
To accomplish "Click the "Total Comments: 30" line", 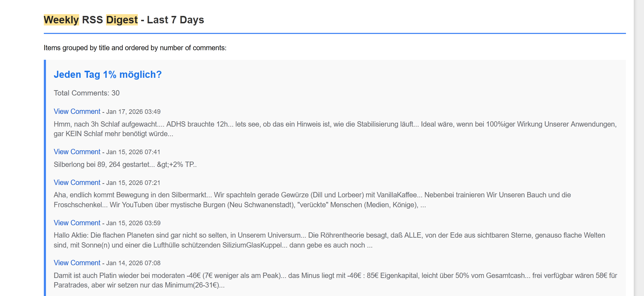I will click(x=87, y=93).
